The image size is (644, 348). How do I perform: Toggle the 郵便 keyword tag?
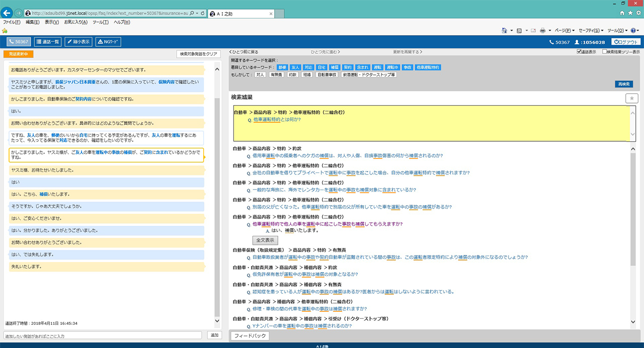[x=282, y=67]
